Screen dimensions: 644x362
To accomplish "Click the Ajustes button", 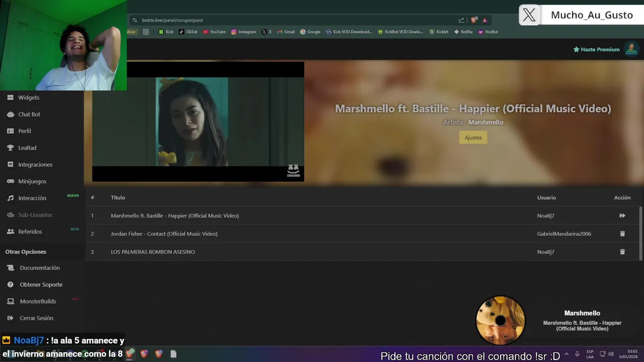I will point(473,137).
